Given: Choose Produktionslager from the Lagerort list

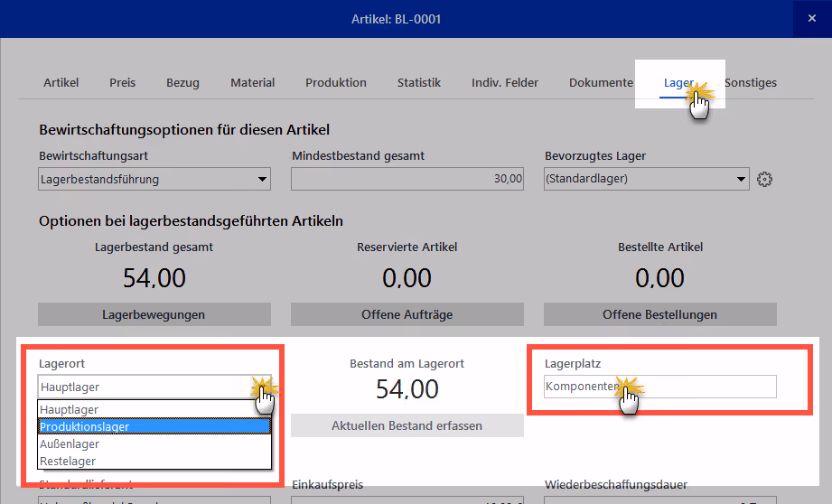Looking at the screenshot, I should click(x=154, y=426).
